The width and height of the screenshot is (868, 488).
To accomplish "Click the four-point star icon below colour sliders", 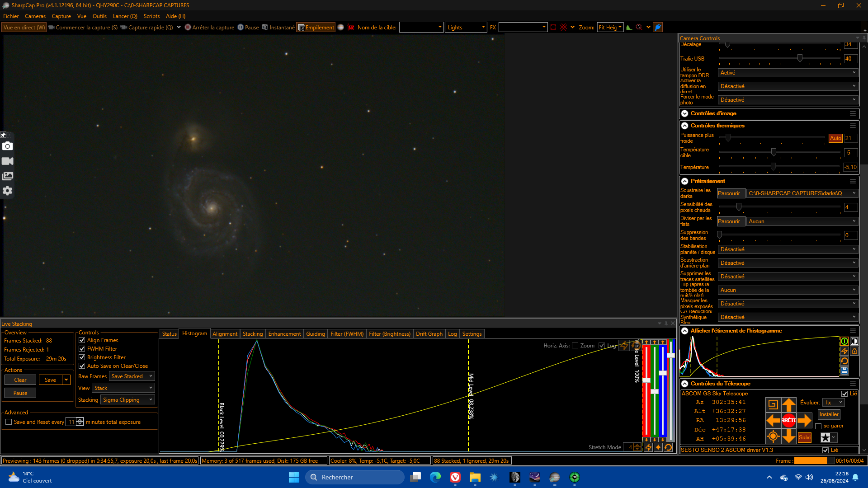I will click(x=658, y=447).
